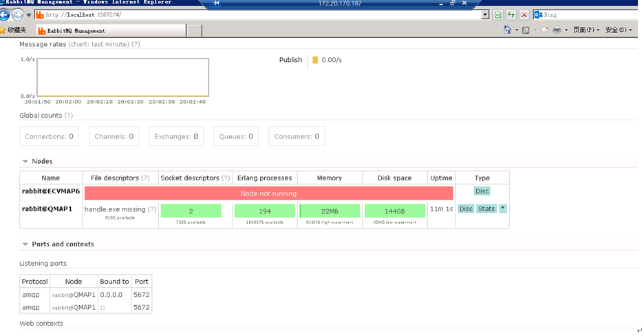Click the Connections: 0 count box
This screenshot has width=644, height=336.
[x=49, y=136]
